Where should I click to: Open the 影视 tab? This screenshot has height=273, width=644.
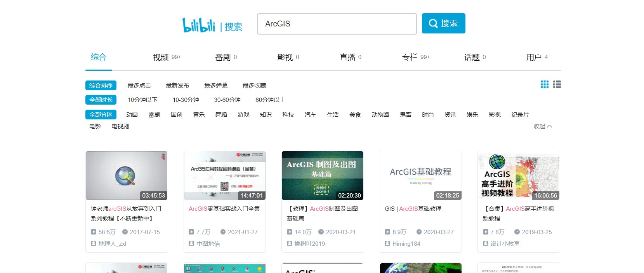pyautogui.click(x=288, y=57)
